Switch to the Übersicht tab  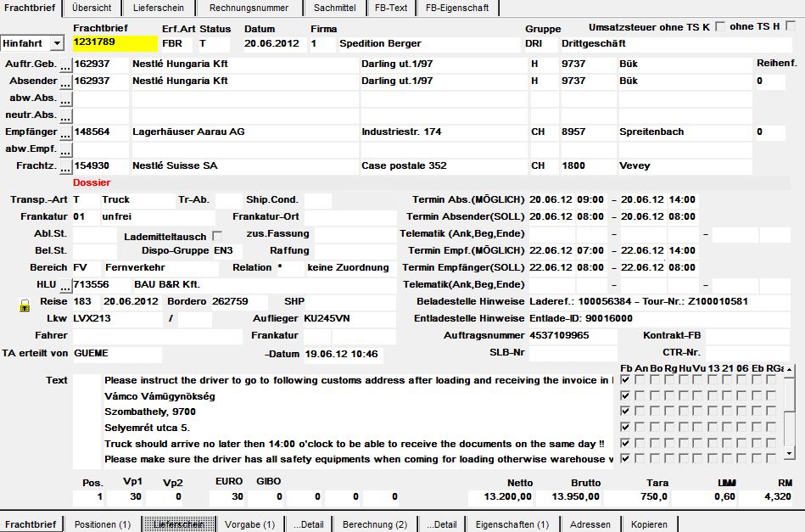pyautogui.click(x=92, y=8)
